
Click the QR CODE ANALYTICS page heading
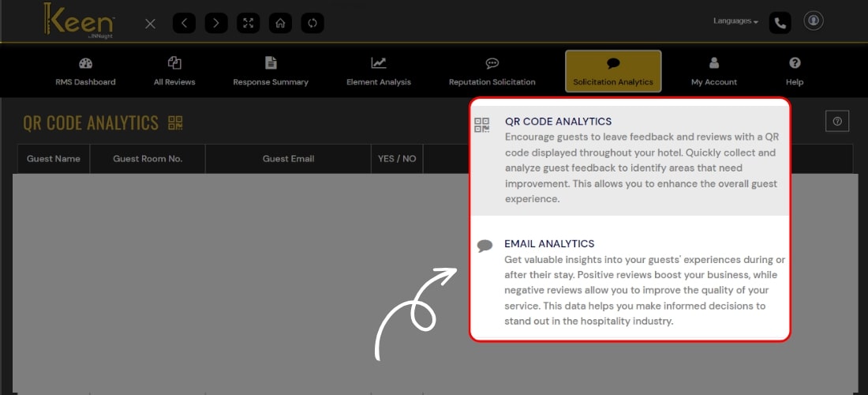click(91, 123)
